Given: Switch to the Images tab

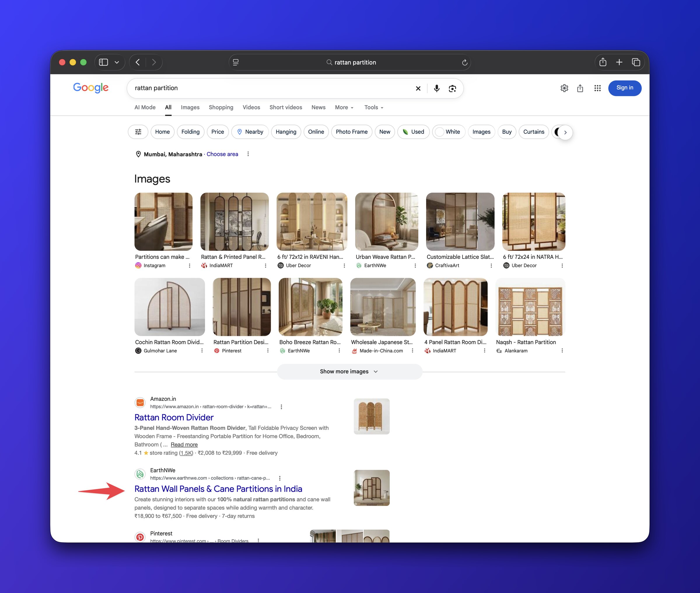Looking at the screenshot, I should (x=190, y=107).
